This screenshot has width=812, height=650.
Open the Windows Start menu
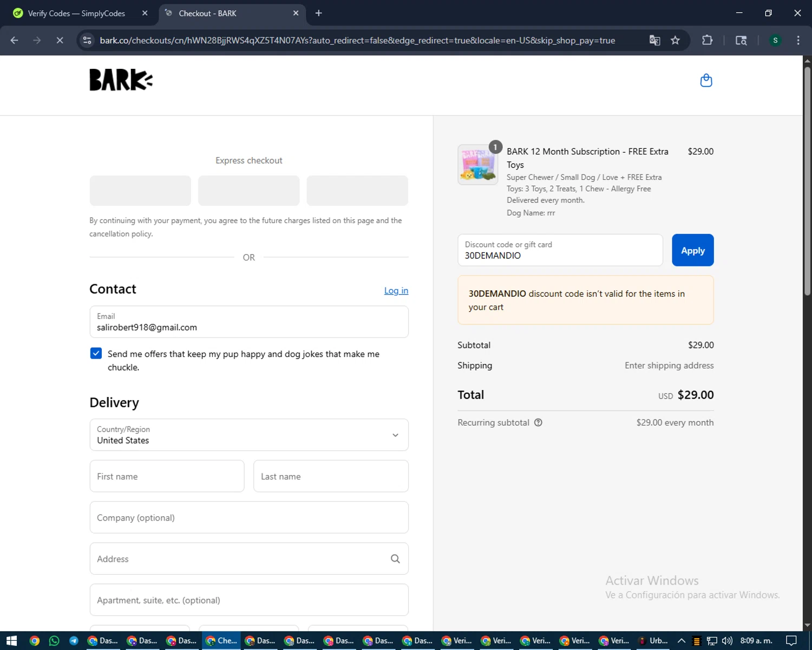11,641
